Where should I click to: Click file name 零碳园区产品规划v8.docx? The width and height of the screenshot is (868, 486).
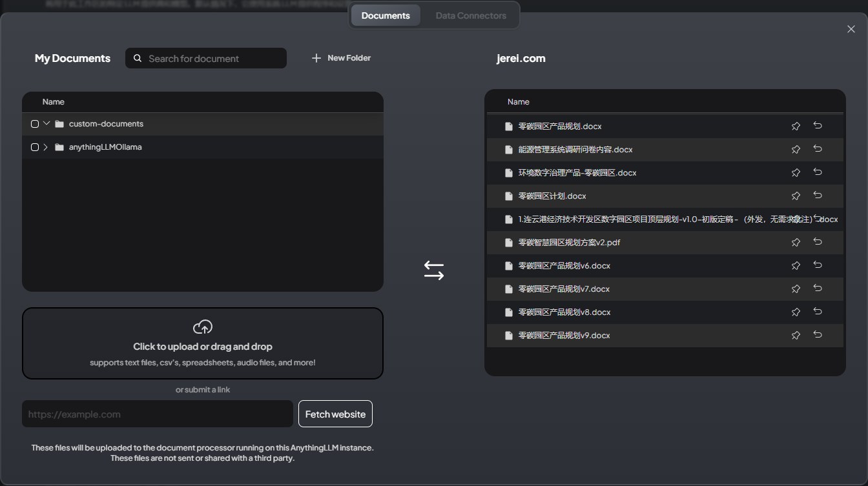tap(564, 312)
